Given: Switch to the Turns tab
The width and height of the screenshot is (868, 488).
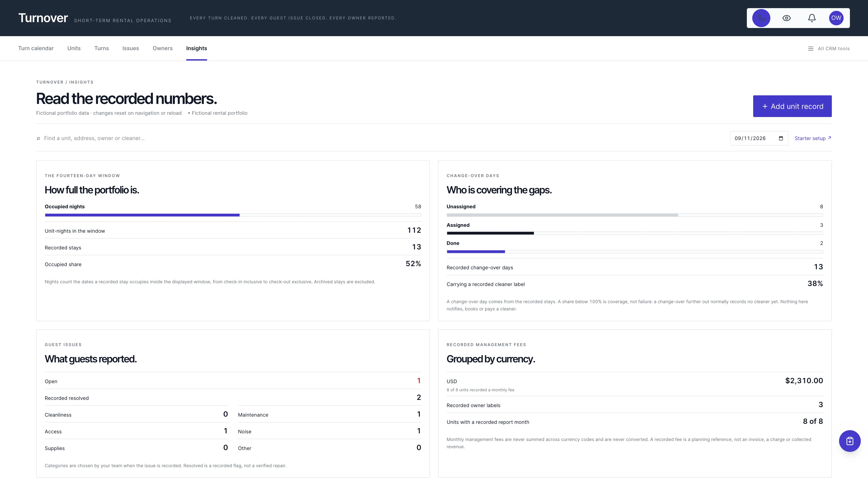Looking at the screenshot, I should [101, 48].
